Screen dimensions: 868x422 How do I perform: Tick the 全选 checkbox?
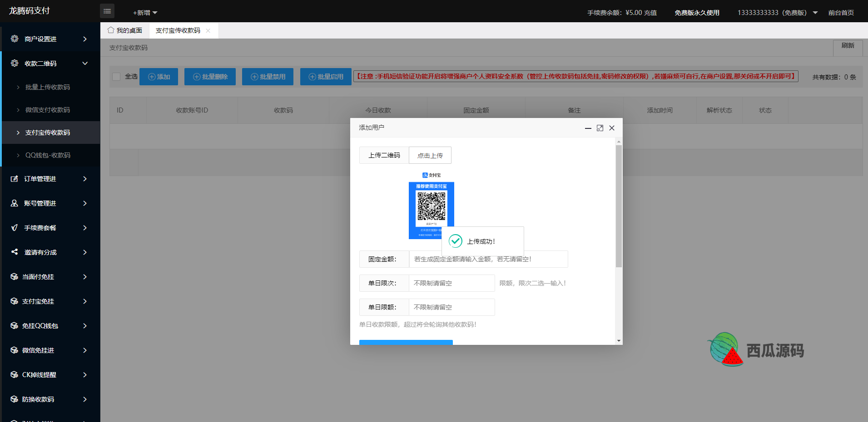pos(116,77)
